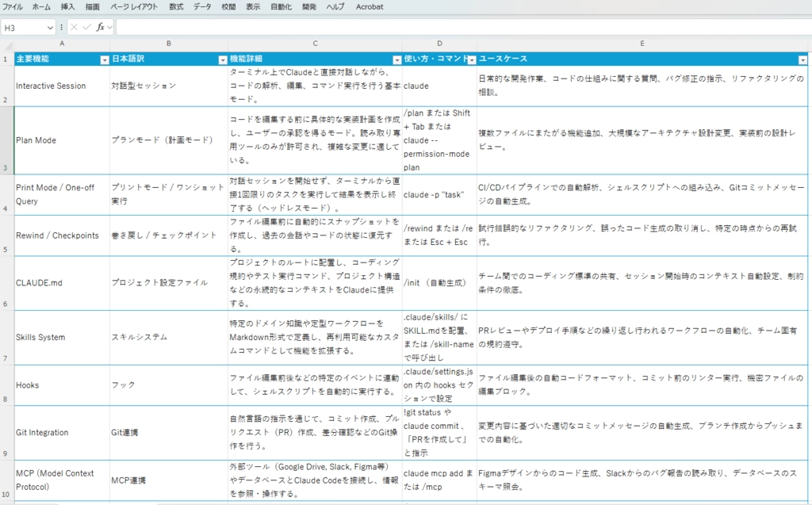Click the プランモード（計画モード） cell
This screenshot has width=812, height=505.
[x=169, y=140]
